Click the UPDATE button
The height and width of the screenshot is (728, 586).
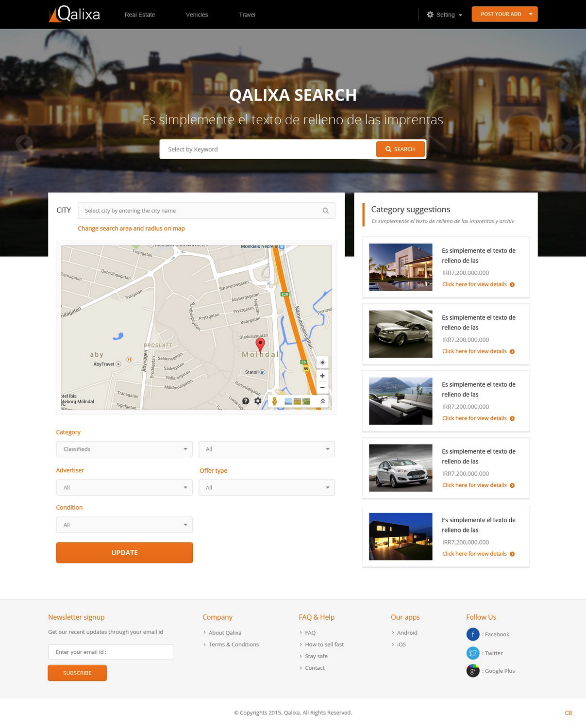tap(124, 553)
